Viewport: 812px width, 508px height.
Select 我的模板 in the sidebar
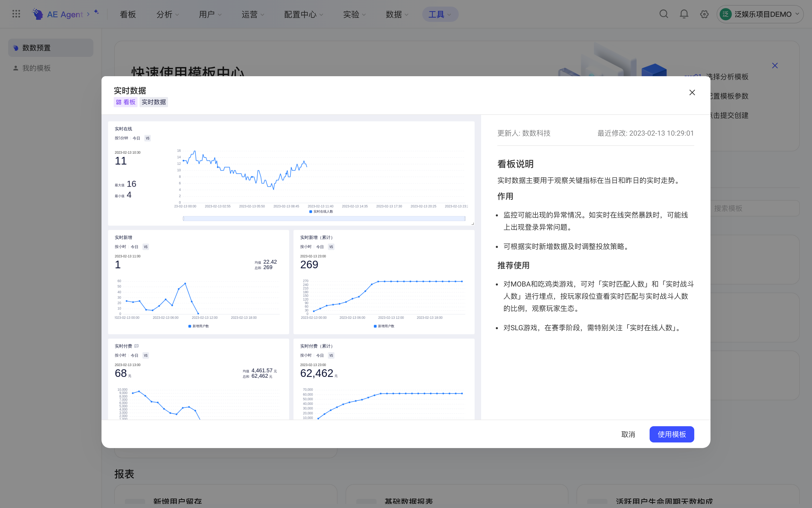click(51, 68)
